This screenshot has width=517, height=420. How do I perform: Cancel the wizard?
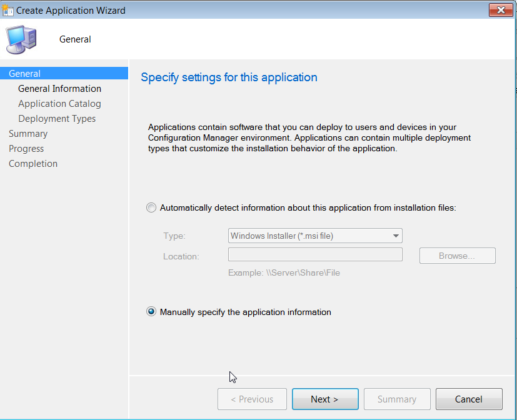(x=469, y=399)
